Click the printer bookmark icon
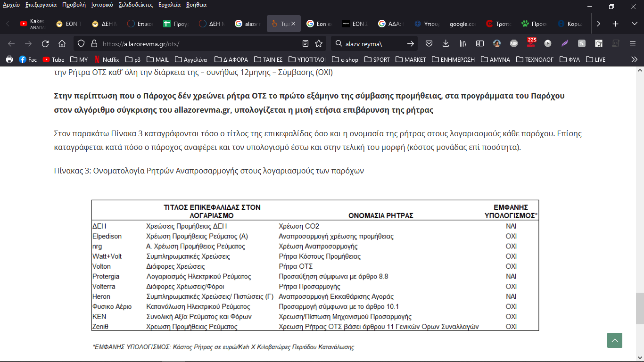 [9, 59]
